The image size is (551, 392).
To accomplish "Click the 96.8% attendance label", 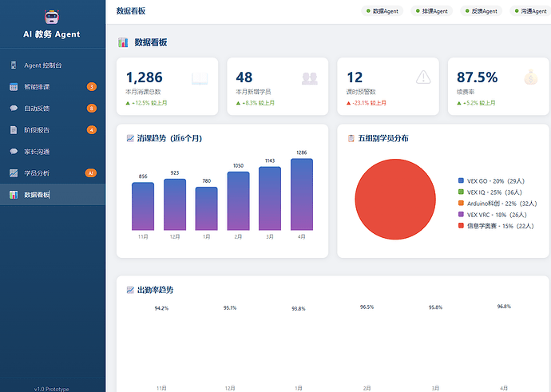I will click(504, 307).
